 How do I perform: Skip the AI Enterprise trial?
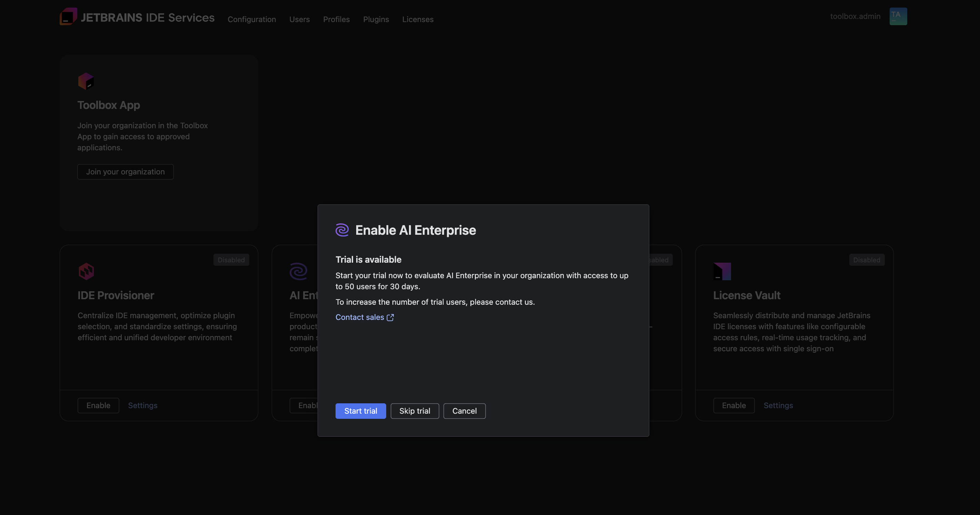[x=415, y=411]
